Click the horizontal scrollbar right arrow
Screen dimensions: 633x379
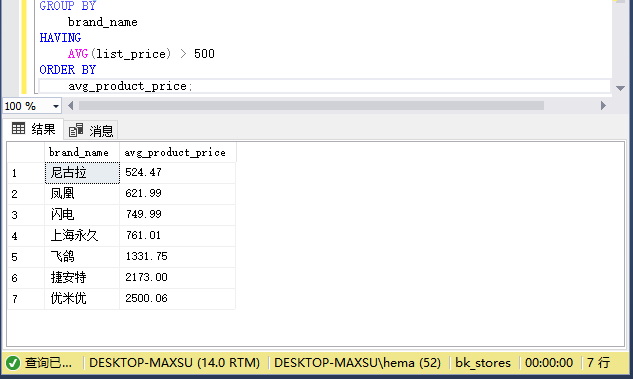pyautogui.click(x=603, y=106)
